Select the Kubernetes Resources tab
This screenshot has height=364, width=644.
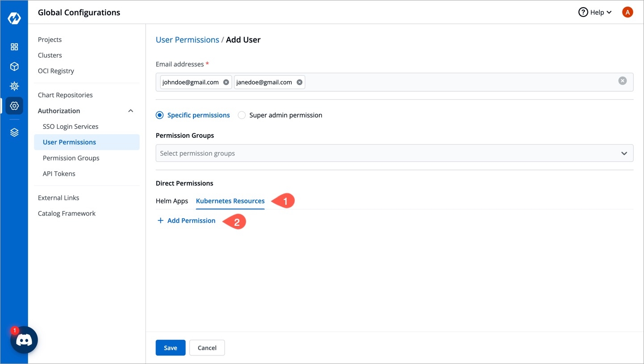(230, 201)
